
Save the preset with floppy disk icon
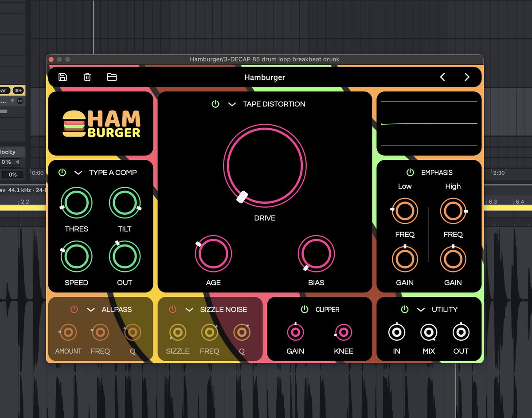click(x=63, y=77)
